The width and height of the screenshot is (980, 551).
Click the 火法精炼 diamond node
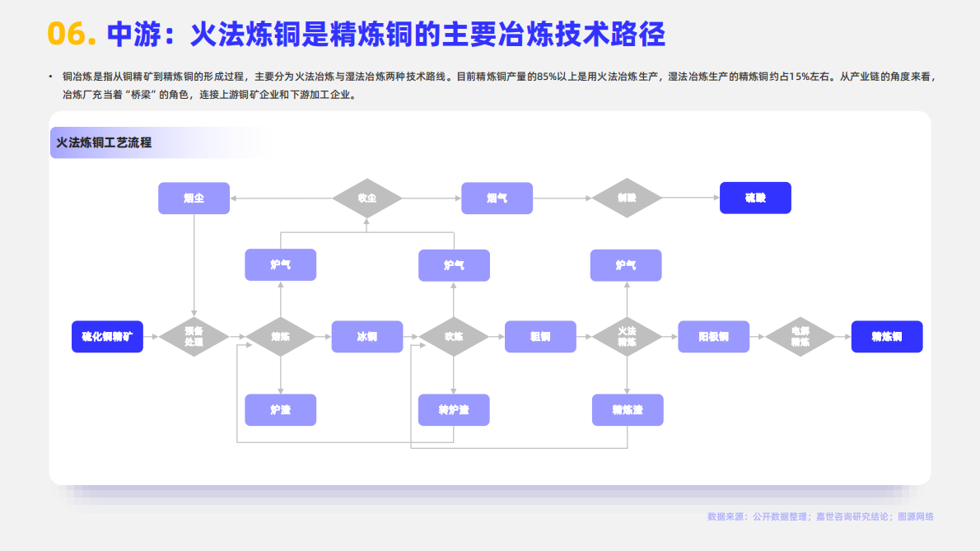click(627, 337)
